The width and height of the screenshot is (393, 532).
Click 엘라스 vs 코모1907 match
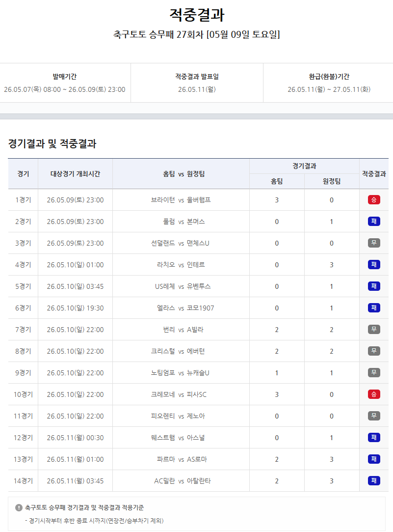pyautogui.click(x=185, y=308)
